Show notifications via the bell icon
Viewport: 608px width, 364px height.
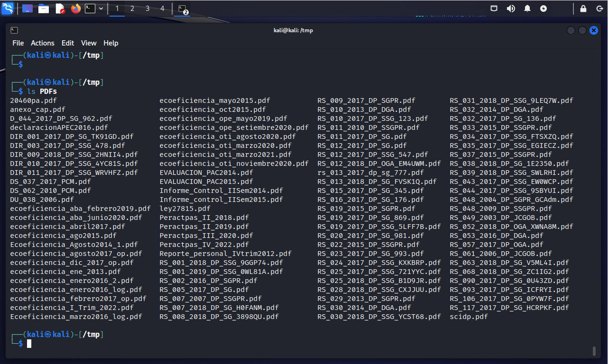[x=527, y=9]
